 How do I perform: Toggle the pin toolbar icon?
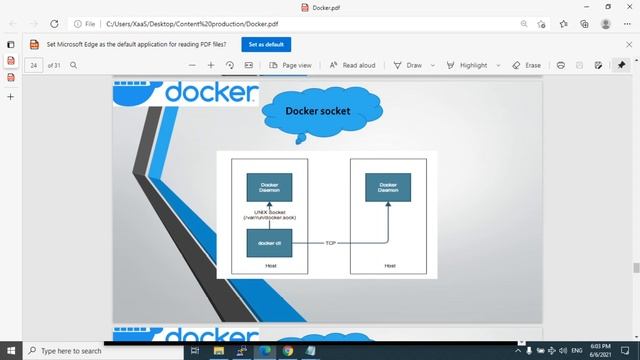[621, 65]
